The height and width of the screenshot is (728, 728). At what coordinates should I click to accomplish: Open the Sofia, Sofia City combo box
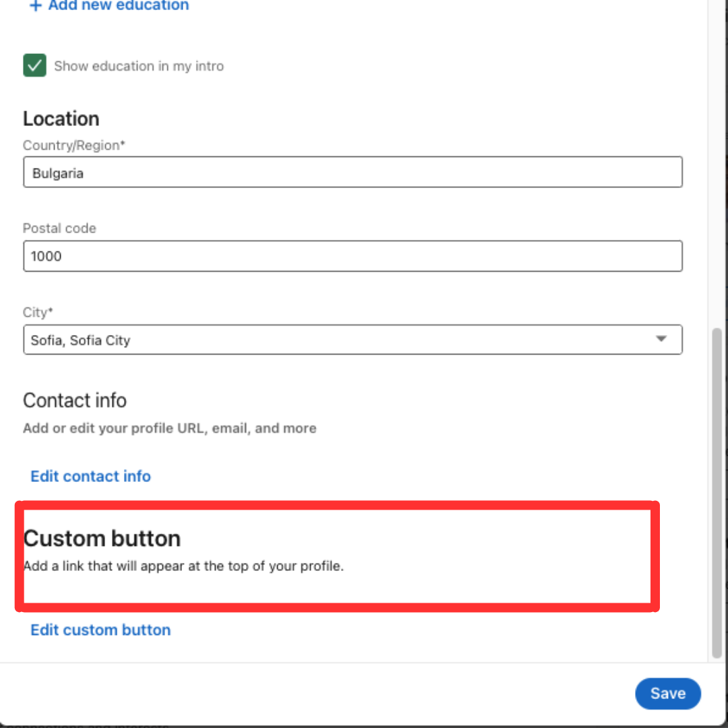[353, 340]
